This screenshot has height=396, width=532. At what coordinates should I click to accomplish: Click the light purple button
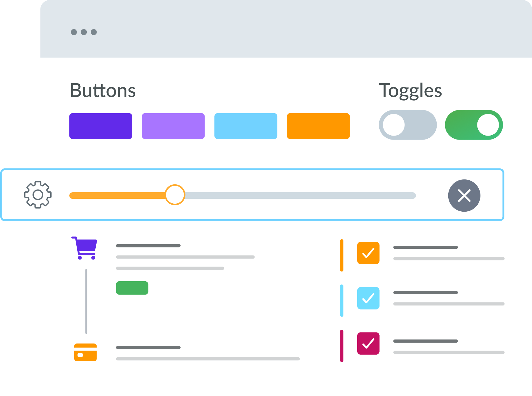[173, 126]
